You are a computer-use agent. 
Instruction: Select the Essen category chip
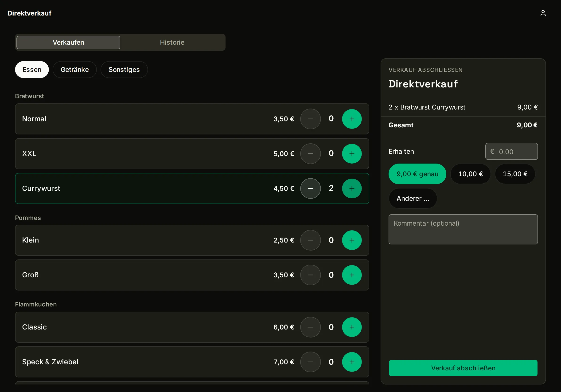(32, 70)
